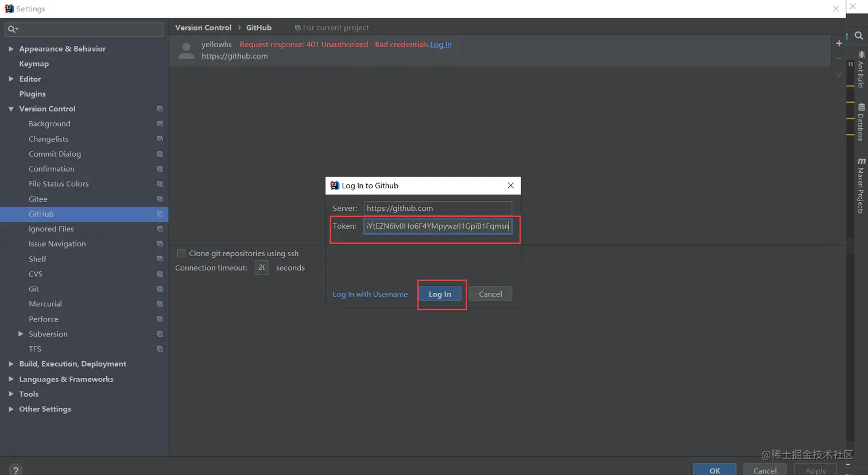Click project-level icon next to Shelf

pyautogui.click(x=160, y=259)
